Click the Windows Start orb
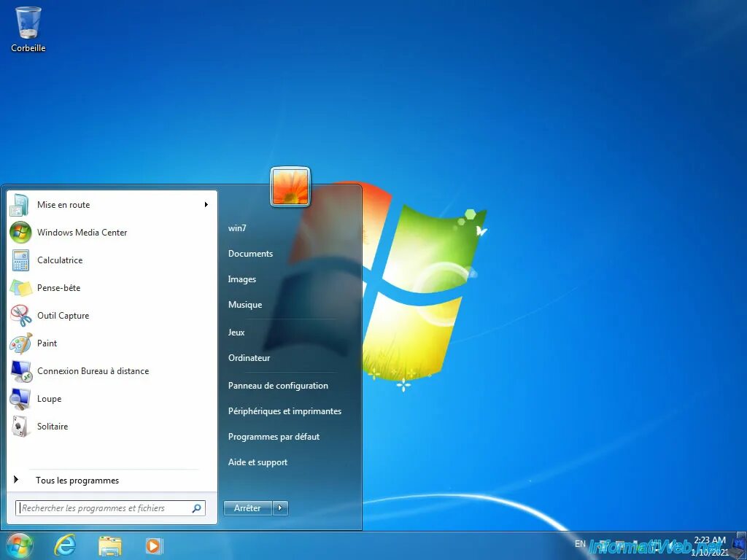 tap(19, 545)
